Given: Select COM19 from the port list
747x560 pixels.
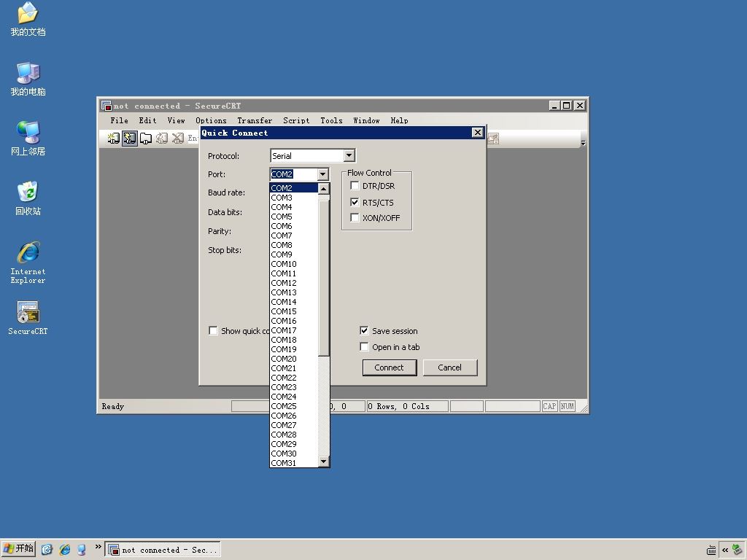Looking at the screenshot, I should 293,349.
